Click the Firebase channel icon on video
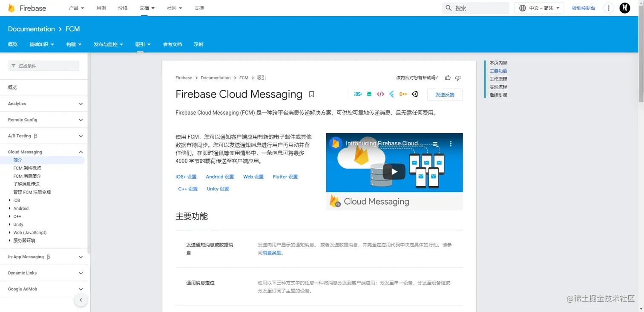 click(336, 143)
